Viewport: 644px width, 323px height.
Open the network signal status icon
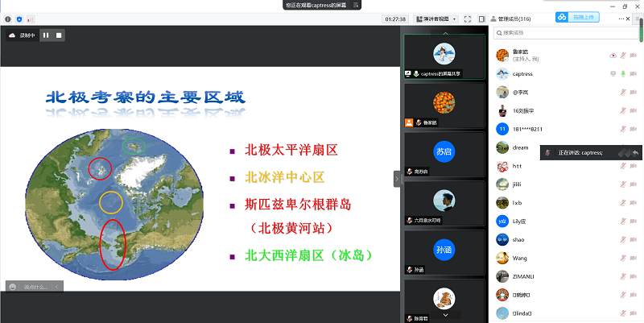click(30, 18)
